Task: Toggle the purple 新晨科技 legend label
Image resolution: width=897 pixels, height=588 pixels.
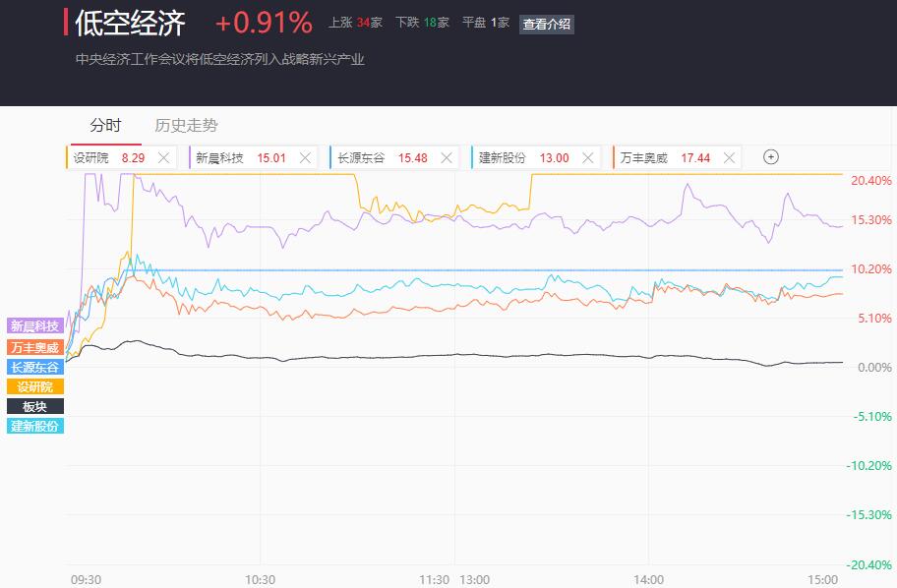Action: [x=34, y=326]
